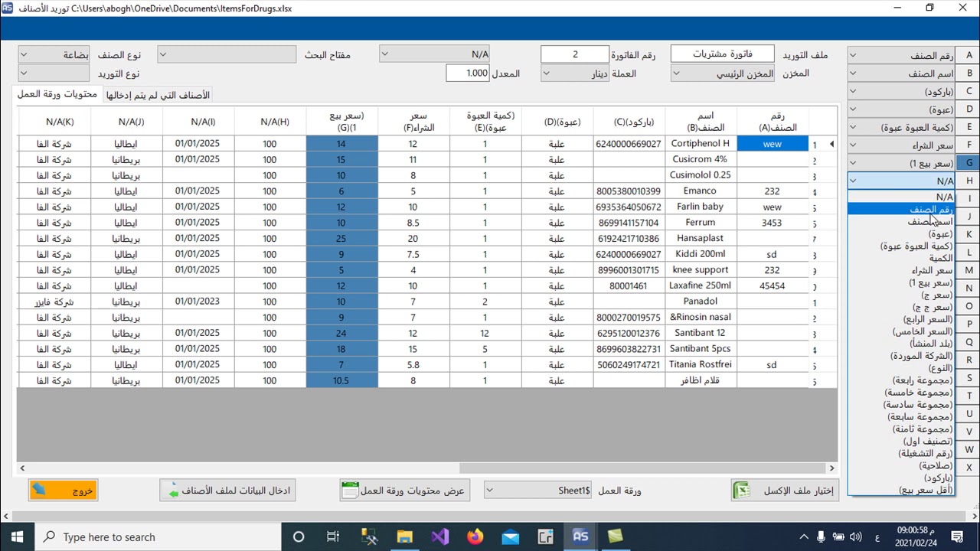The image size is (980, 551).
Task: Choose (بلد المنشأ) in the open list
Action: coord(901,344)
